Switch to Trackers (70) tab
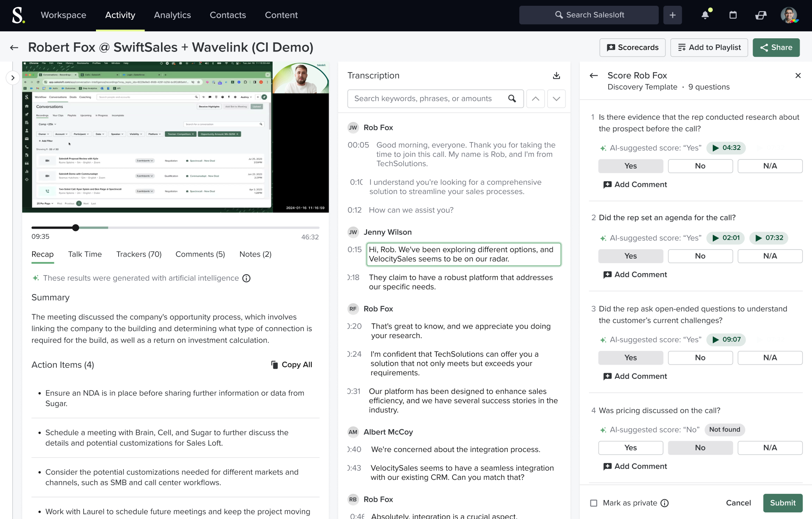The height and width of the screenshot is (519, 812). point(139,254)
